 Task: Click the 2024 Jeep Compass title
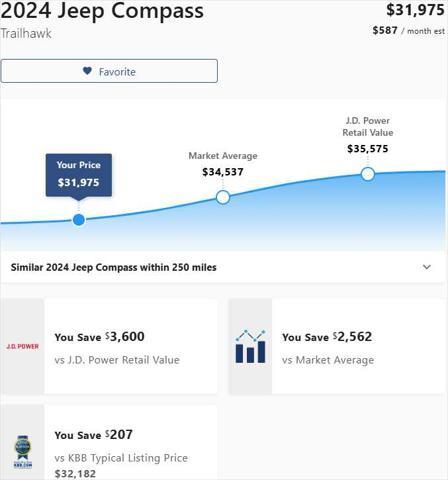tap(102, 11)
